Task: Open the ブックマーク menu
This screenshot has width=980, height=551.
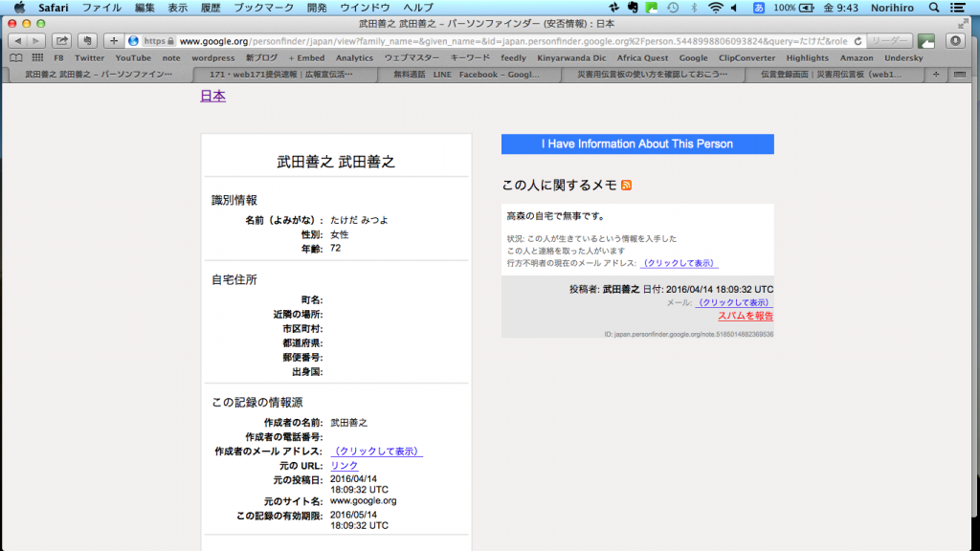Action: click(264, 8)
